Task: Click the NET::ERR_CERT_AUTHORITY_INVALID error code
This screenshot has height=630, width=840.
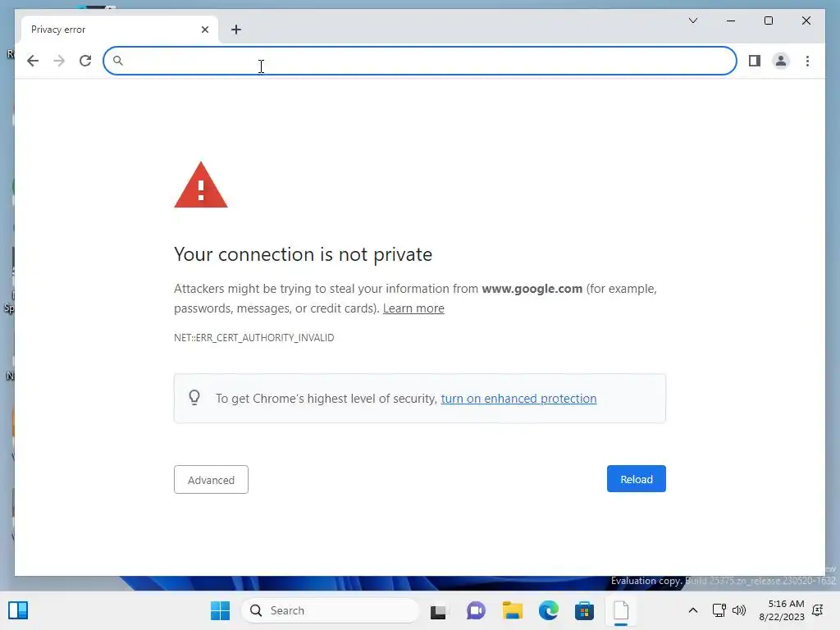Action: click(254, 337)
